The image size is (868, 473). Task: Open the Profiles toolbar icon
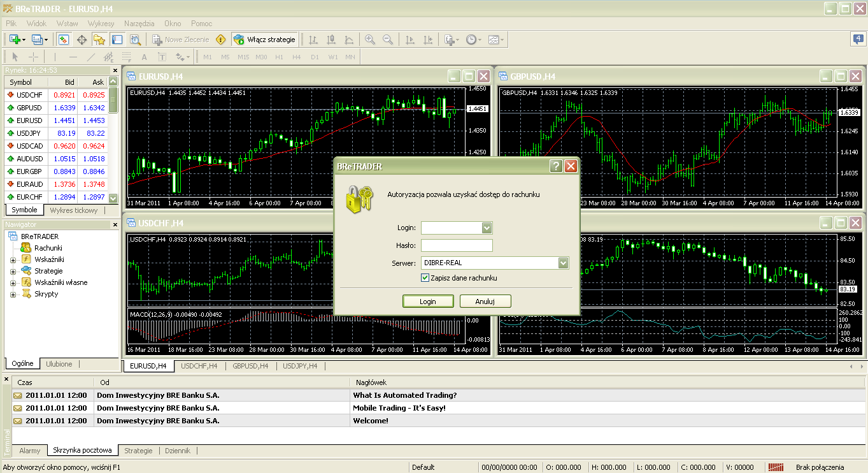tap(37, 40)
